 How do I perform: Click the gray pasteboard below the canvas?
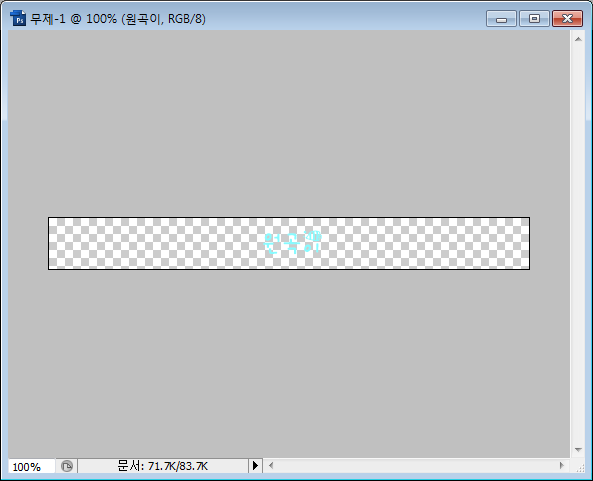(289, 363)
